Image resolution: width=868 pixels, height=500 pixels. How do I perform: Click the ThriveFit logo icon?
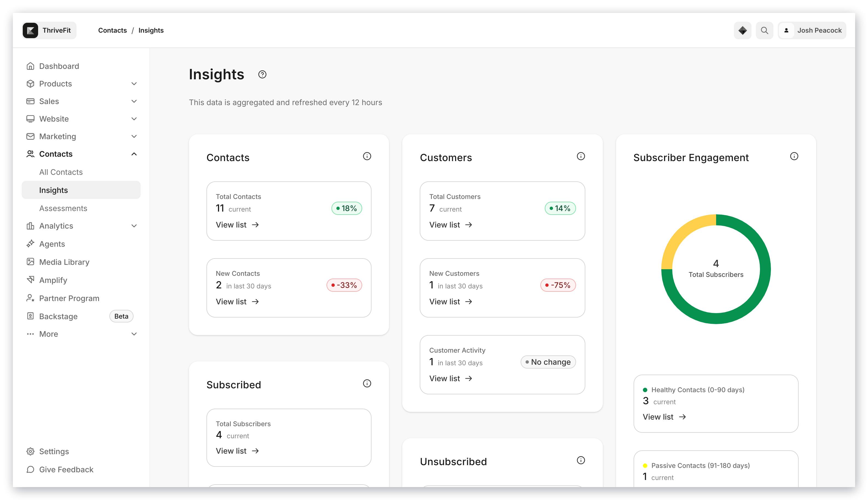(x=30, y=30)
